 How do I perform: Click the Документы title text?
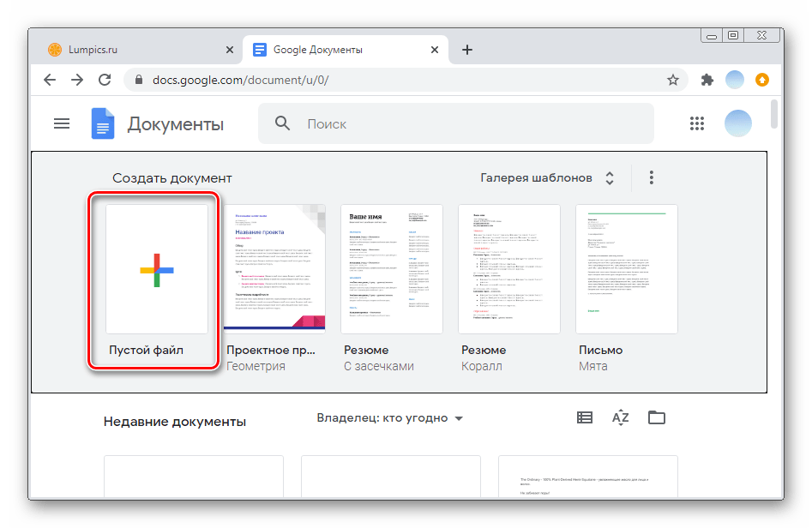pos(176,124)
